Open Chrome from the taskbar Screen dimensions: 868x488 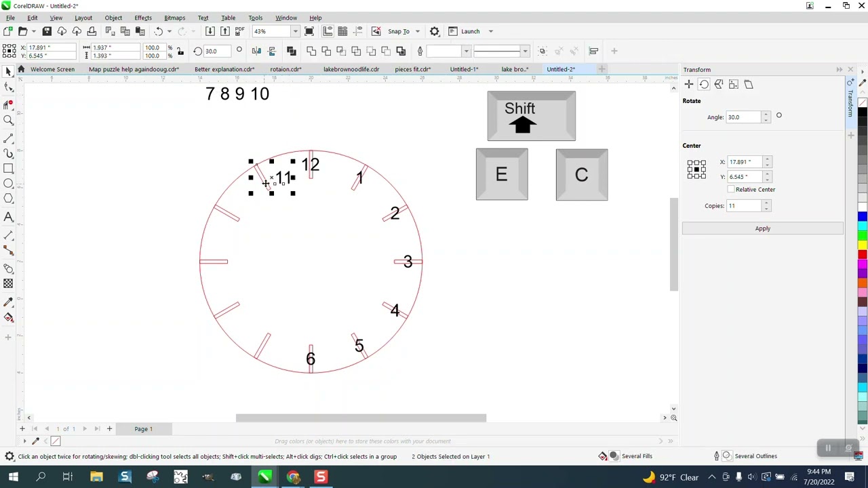[293, 477]
